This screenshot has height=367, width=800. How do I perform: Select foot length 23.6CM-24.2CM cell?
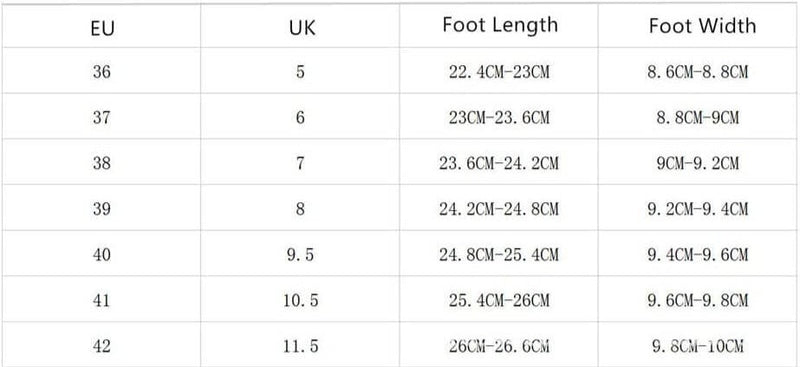(499, 162)
